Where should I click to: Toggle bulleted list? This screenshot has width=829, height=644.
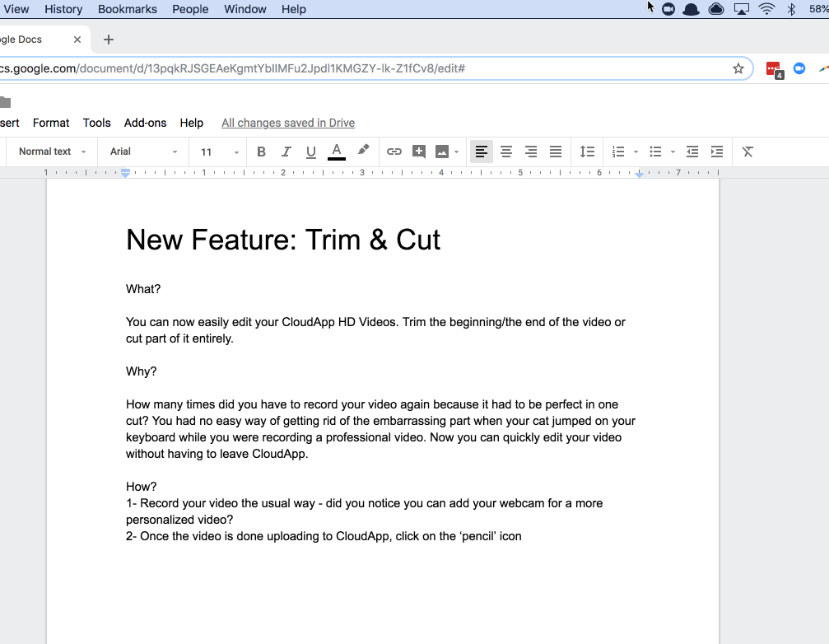point(655,152)
